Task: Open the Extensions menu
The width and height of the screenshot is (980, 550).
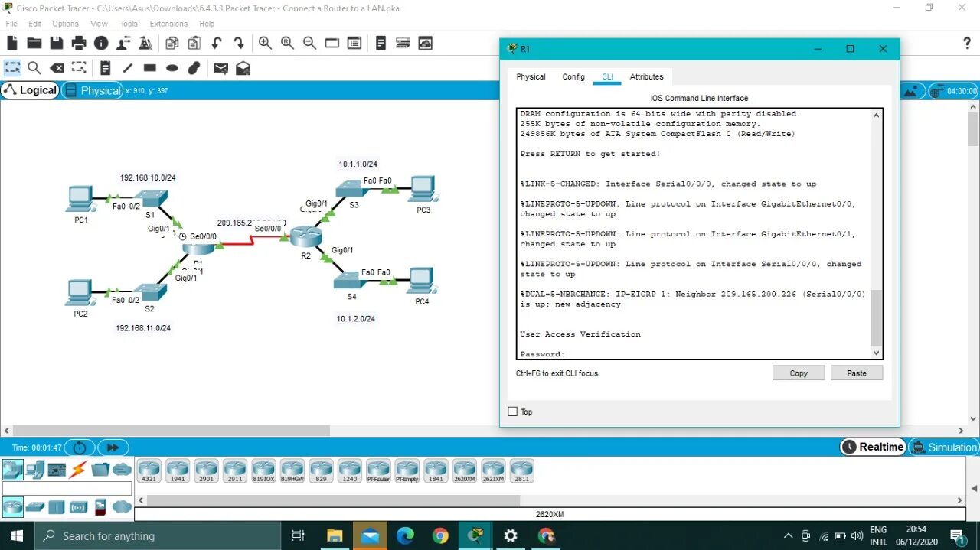Action: tap(168, 24)
